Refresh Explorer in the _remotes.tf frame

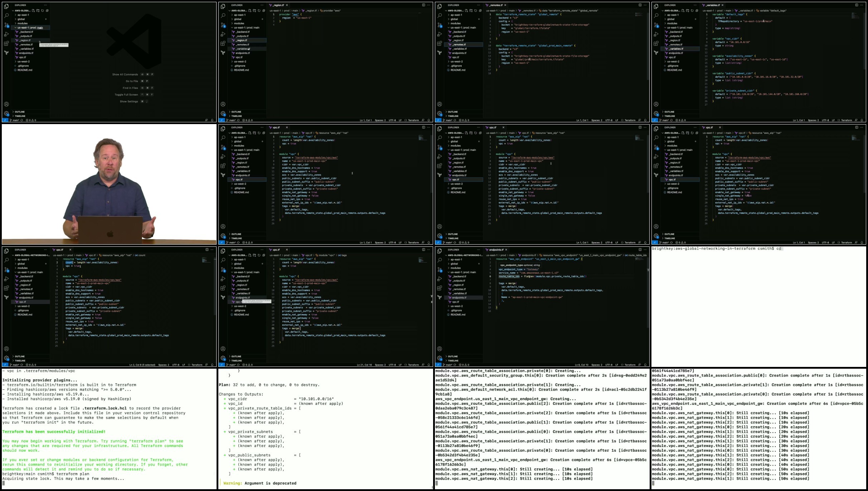(x=476, y=10)
